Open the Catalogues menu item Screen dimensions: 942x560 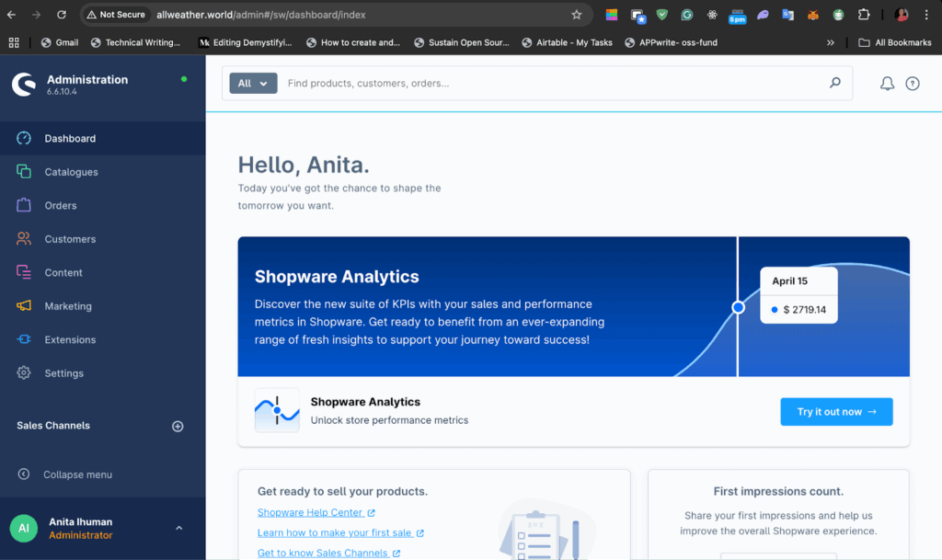[x=103, y=172]
